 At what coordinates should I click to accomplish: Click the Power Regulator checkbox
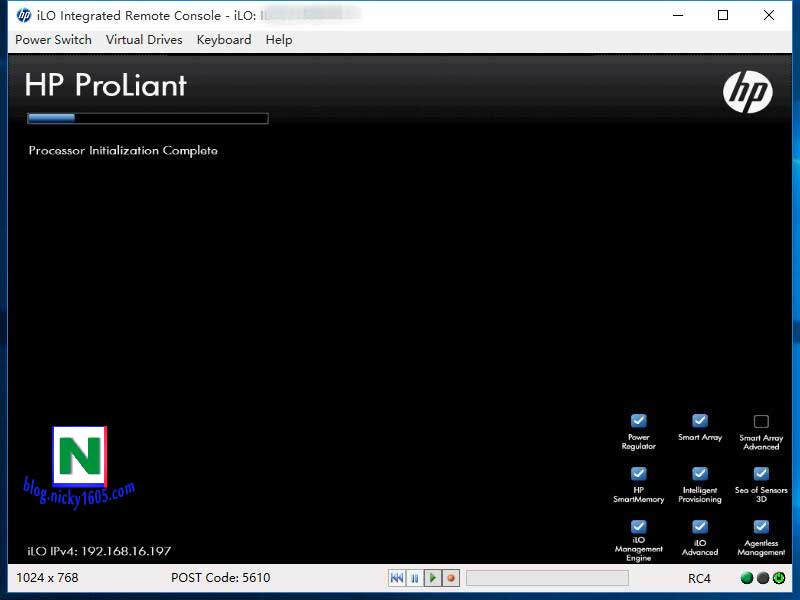(x=638, y=420)
